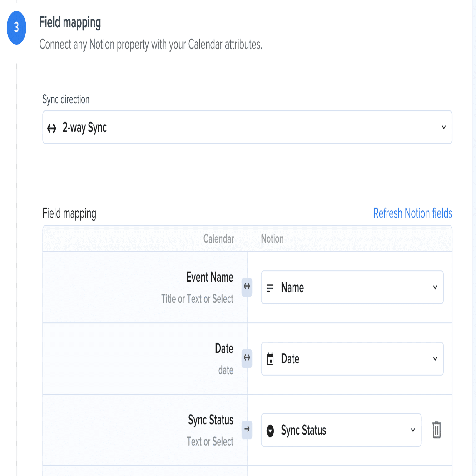Click the Notion column header
This screenshot has height=476, width=476.
point(272,239)
